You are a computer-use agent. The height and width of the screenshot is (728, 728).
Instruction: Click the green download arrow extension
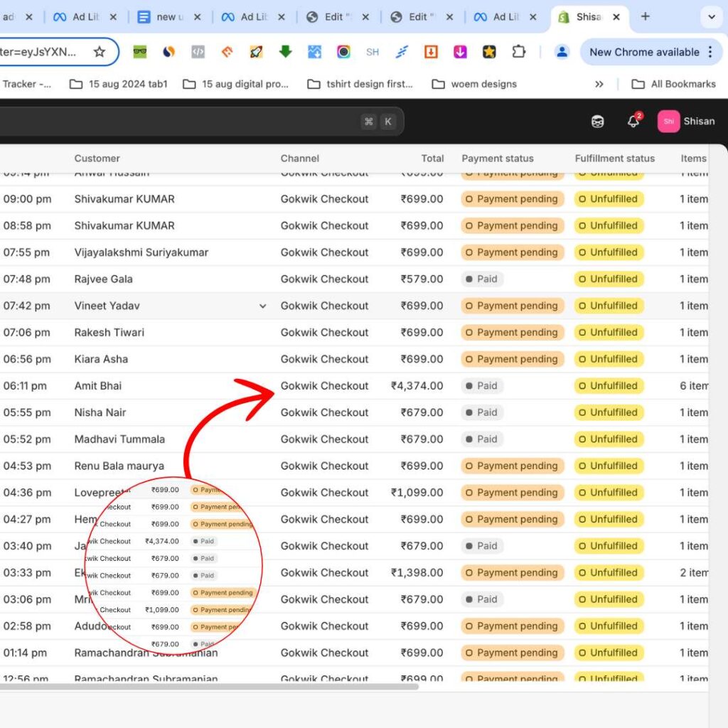click(x=285, y=52)
